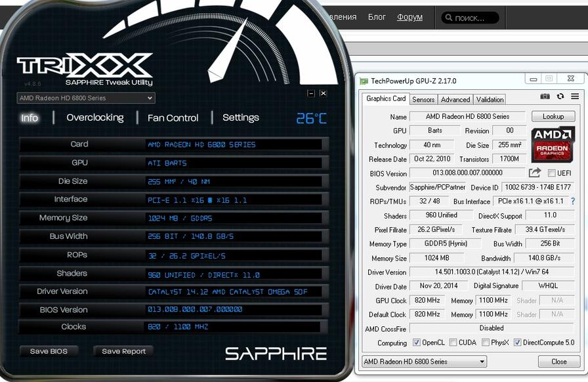The height and width of the screenshot is (382, 588).
Task: Open the TRIXX graphics card selector dropdown
Action: pos(86,98)
